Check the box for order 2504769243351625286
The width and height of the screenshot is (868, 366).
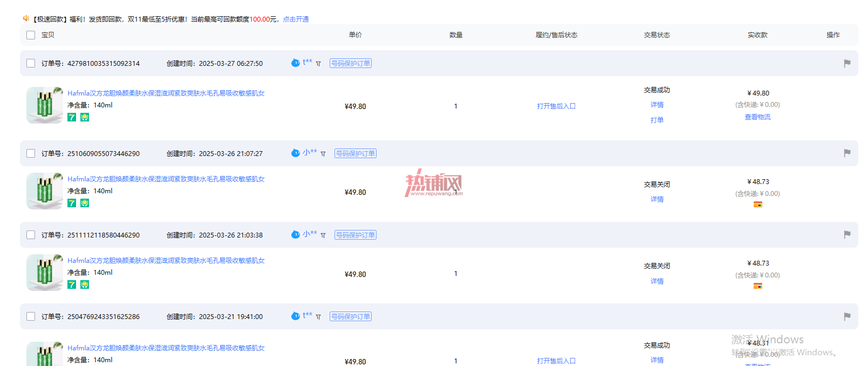(31, 316)
